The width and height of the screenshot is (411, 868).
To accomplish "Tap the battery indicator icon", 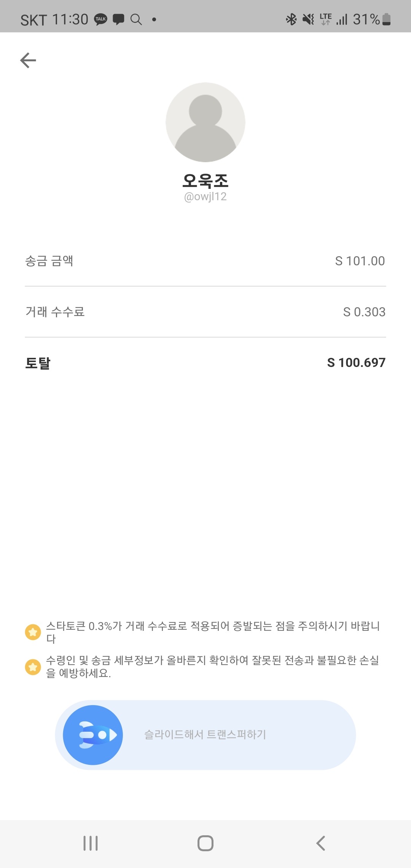I will tap(386, 19).
